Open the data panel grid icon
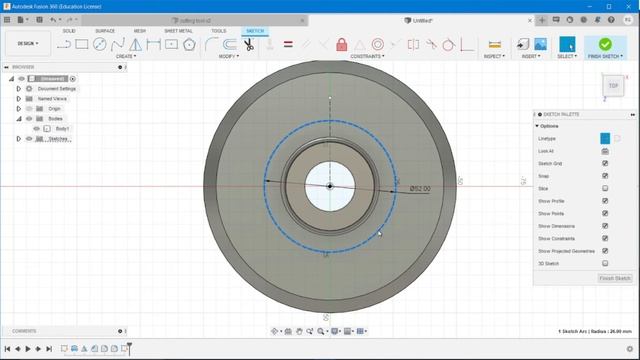This screenshot has height=360, width=640. coord(7,20)
